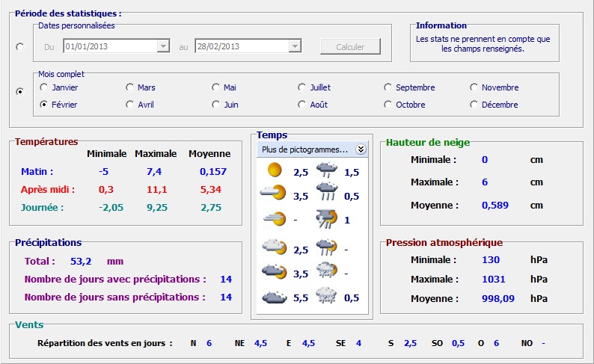Click the thunderstorm pictogram valued 1

pyautogui.click(x=326, y=219)
